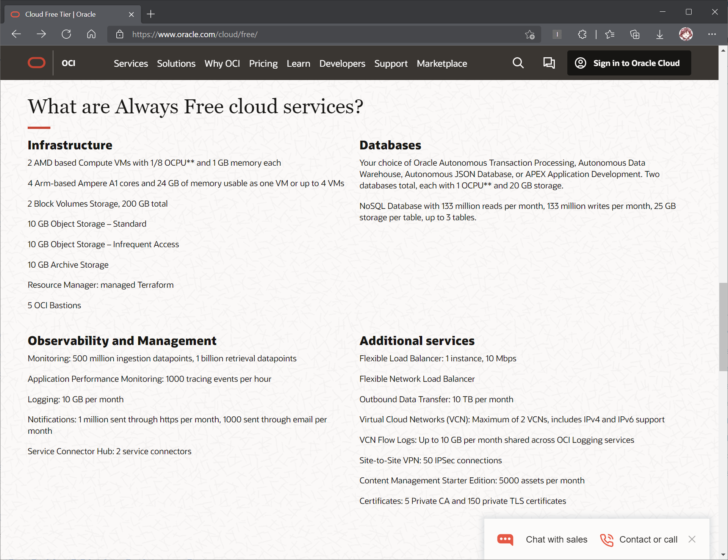728x560 pixels.
Task: Click the Chat with sales link
Action: pyautogui.click(x=556, y=540)
